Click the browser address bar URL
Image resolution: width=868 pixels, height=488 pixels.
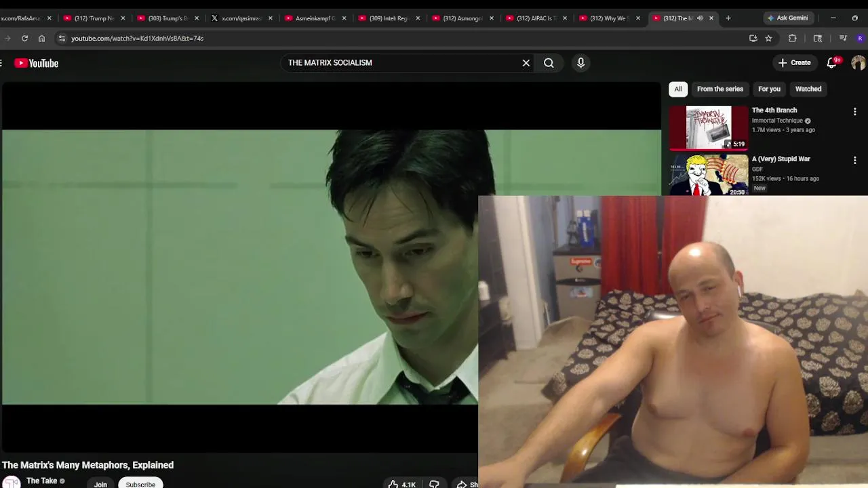pyautogui.click(x=138, y=39)
